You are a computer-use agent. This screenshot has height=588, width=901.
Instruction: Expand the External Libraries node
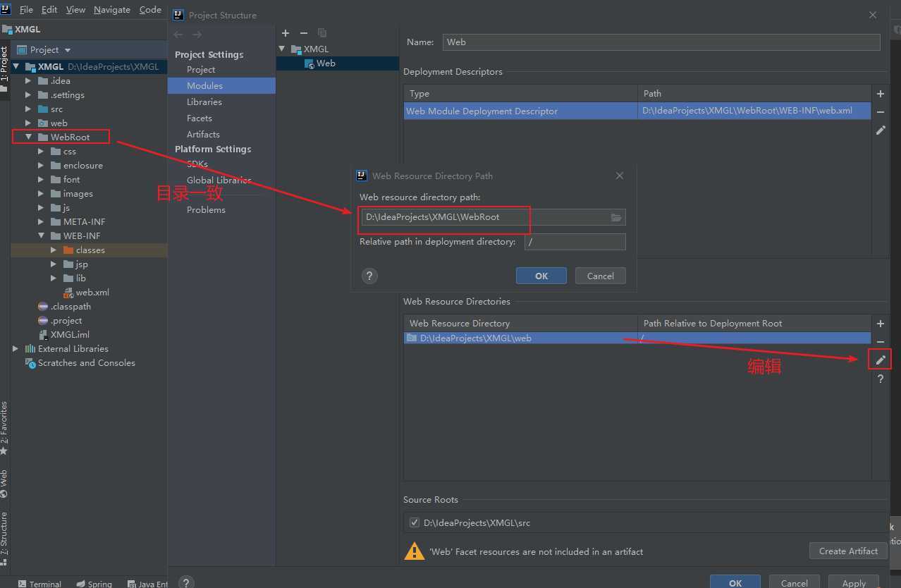(x=16, y=349)
